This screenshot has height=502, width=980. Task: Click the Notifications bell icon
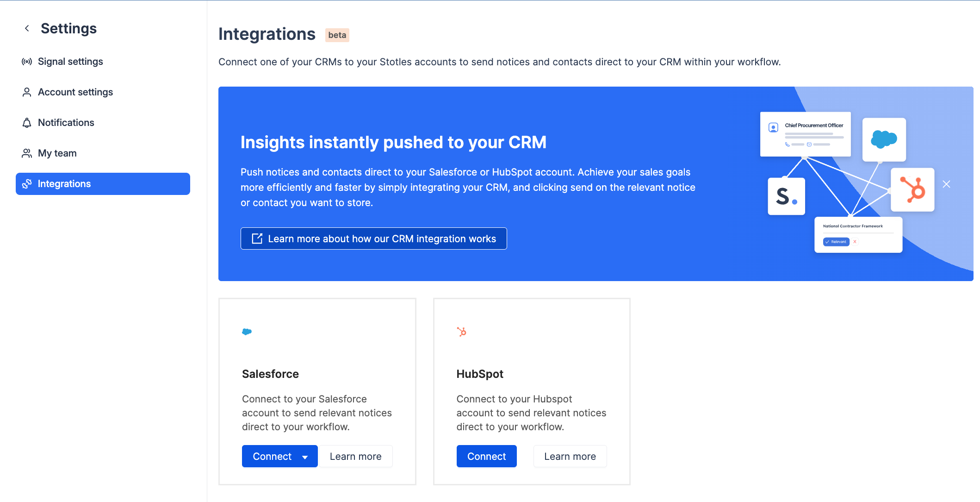click(x=27, y=123)
